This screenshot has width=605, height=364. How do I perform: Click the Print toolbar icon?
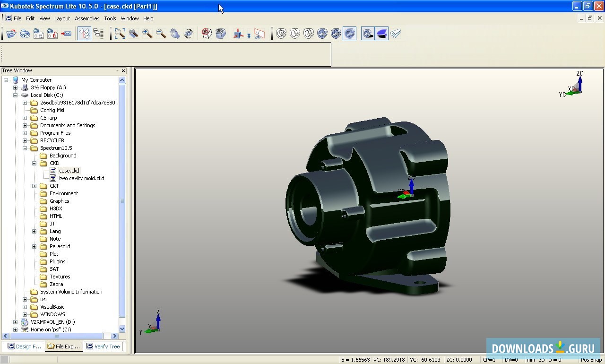(25, 34)
